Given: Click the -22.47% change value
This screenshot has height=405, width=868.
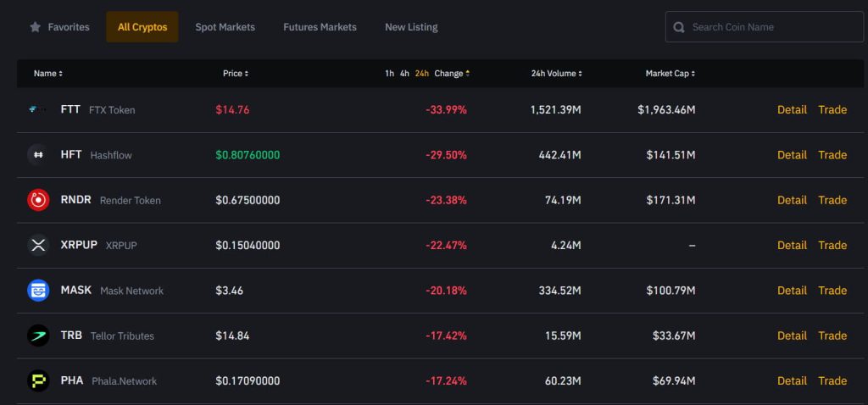Looking at the screenshot, I should 446,245.
